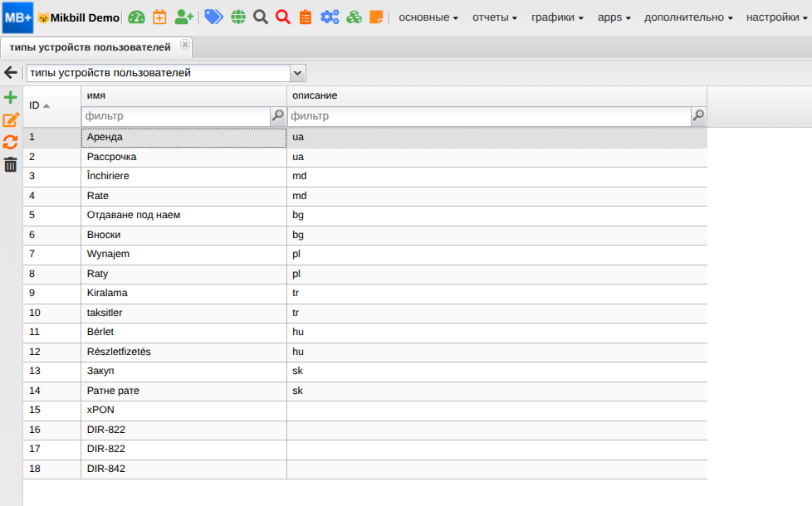812x506 pixels.
Task: Open the apps menu
Action: [x=614, y=17]
